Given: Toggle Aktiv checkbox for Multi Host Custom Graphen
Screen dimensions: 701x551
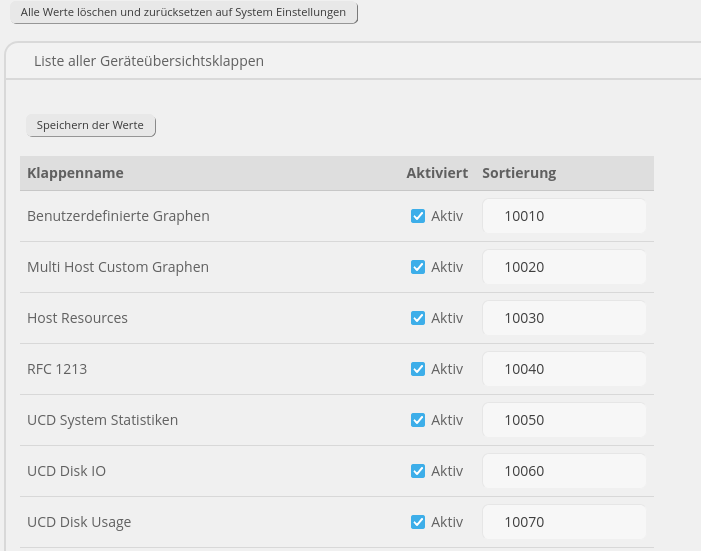Looking at the screenshot, I should click(x=418, y=267).
